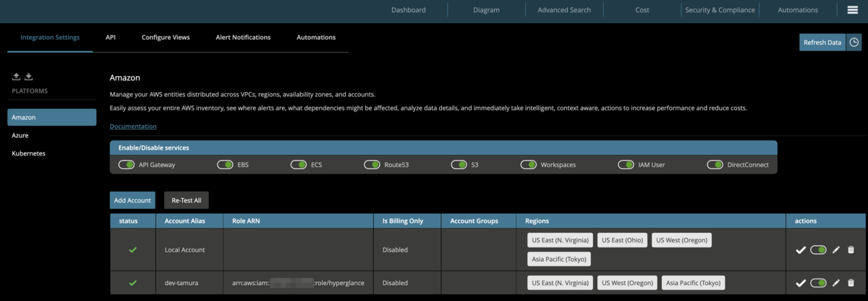Toggle the DirectConnect service switch
Viewport: 868px width, 301px height.
[x=715, y=165]
